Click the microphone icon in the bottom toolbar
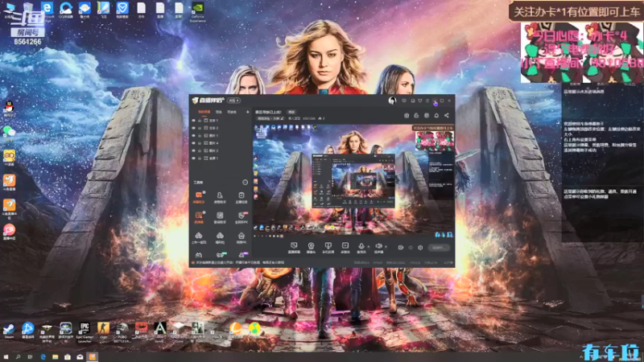 (361, 246)
